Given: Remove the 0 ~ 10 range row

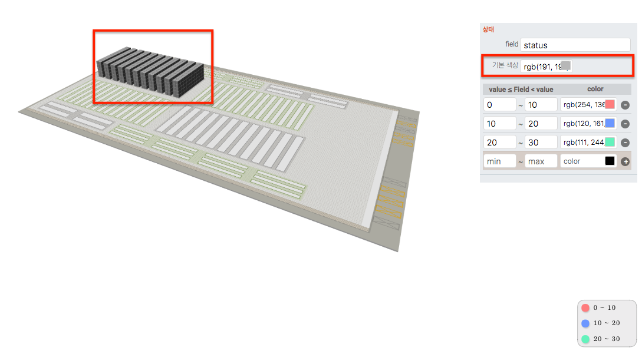Looking at the screenshot, I should tap(625, 105).
